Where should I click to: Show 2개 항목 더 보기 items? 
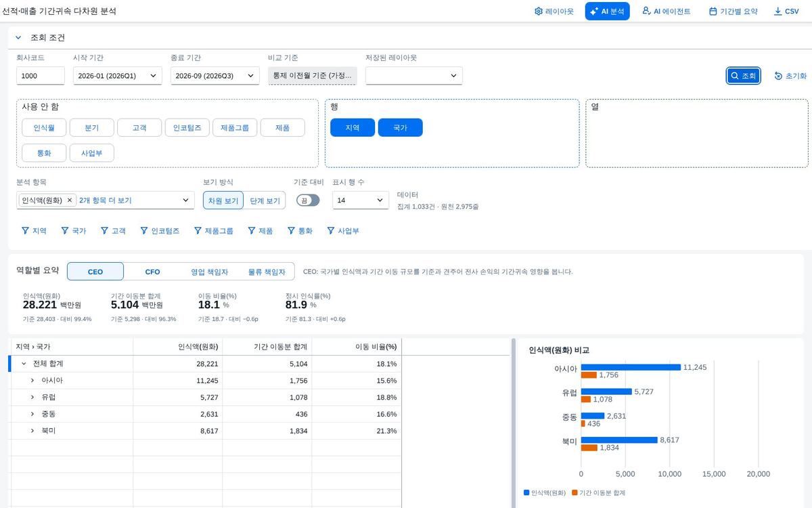pos(106,200)
